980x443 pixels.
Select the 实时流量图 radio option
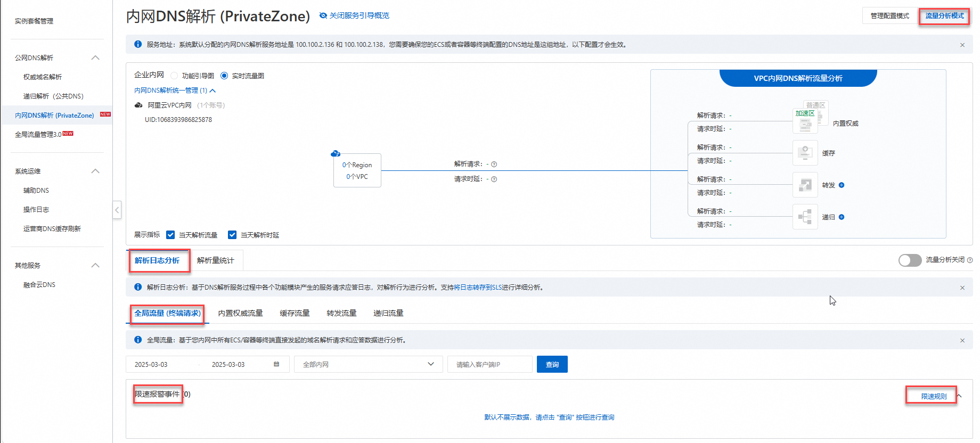[224, 76]
